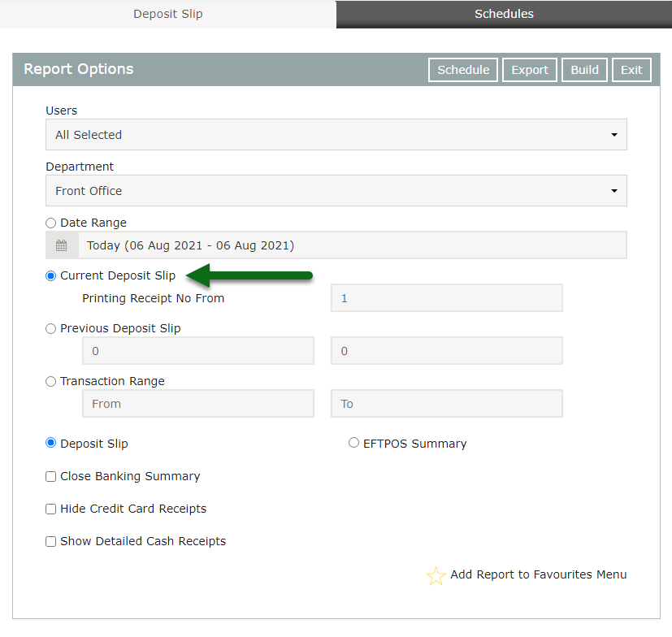
Task: Expand the Department dropdown set to Front Office
Action: click(336, 190)
